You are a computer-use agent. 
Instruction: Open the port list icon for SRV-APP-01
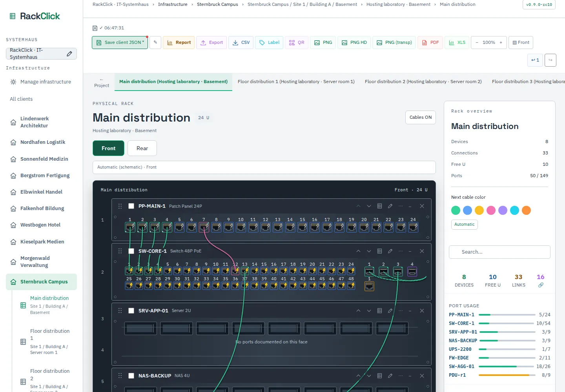[x=379, y=311]
